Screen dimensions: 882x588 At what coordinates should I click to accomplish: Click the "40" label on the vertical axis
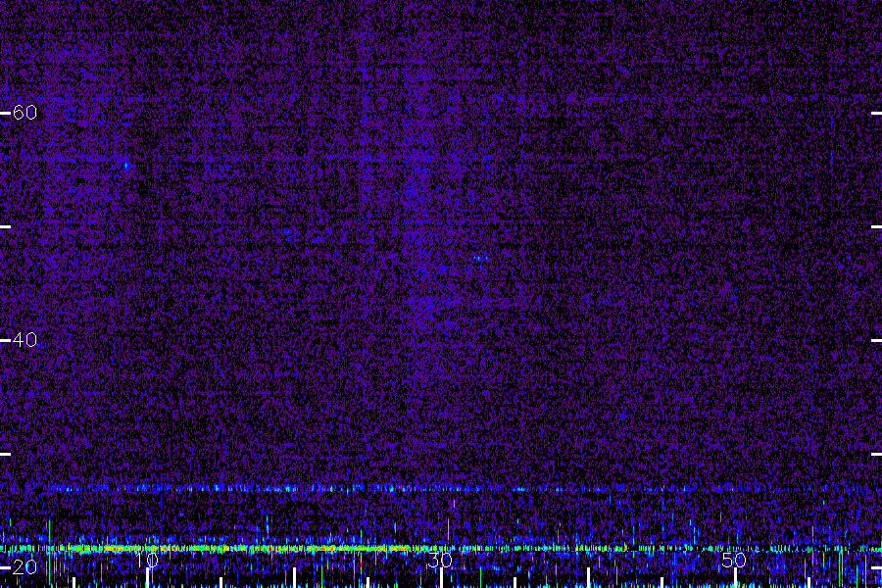click(24, 340)
